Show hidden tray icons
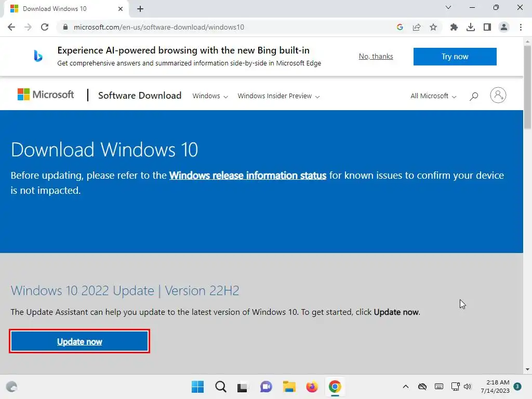 [405, 387]
